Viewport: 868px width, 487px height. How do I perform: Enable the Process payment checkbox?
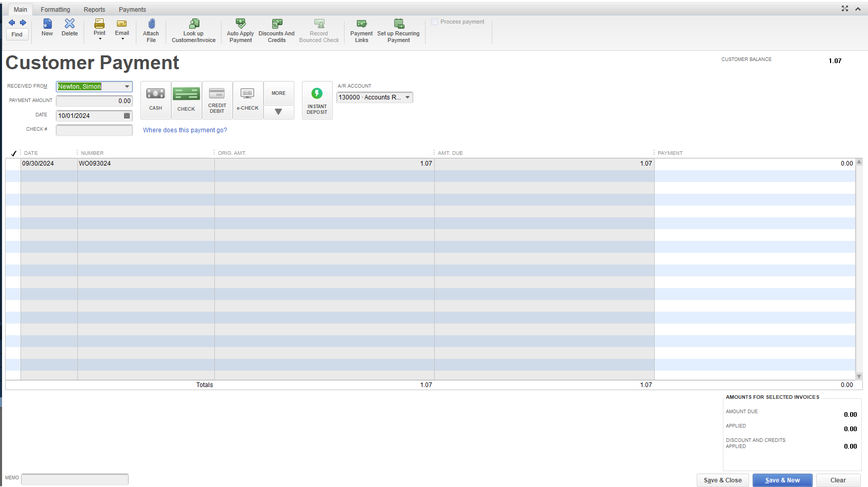[x=434, y=22]
